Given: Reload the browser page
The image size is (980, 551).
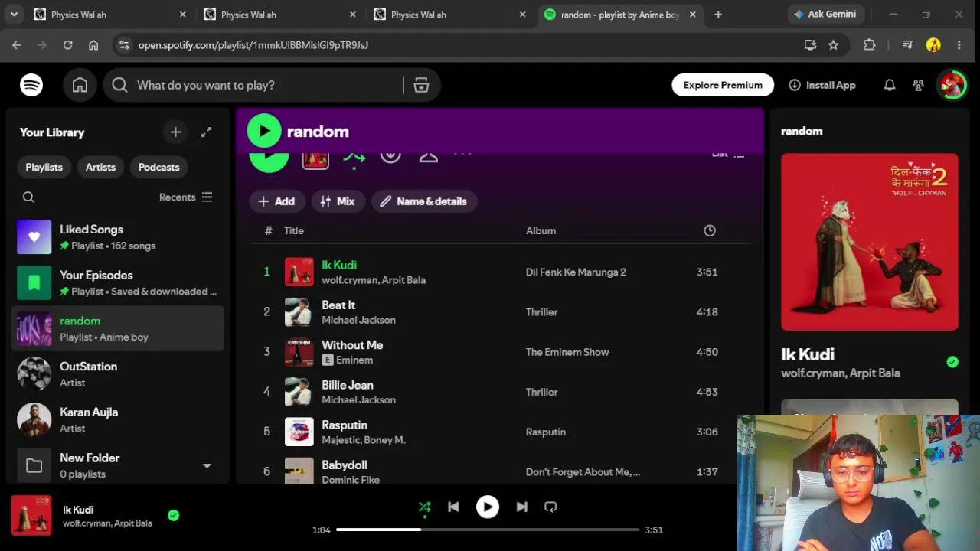Looking at the screenshot, I should pyautogui.click(x=67, y=45).
